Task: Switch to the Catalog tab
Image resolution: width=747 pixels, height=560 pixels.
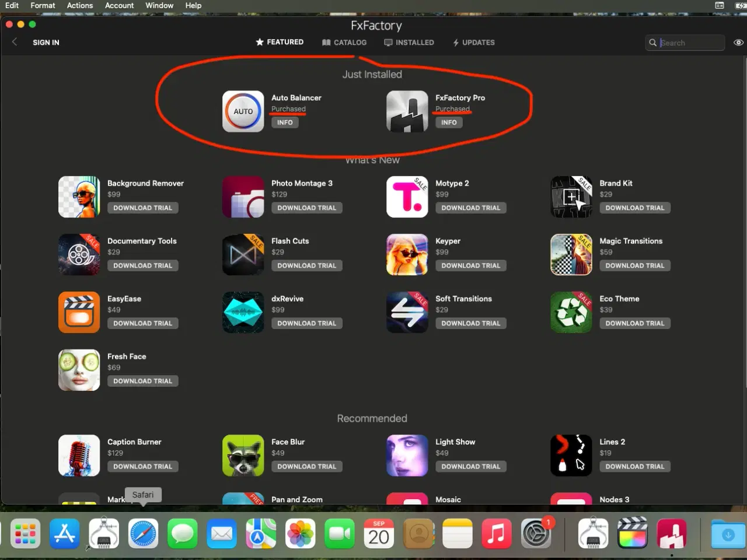Action: click(344, 42)
